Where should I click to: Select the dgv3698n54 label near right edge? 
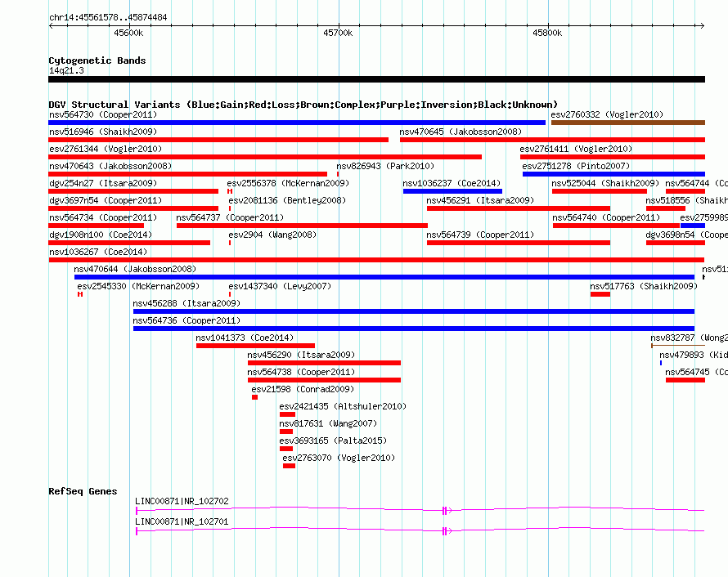click(x=686, y=235)
